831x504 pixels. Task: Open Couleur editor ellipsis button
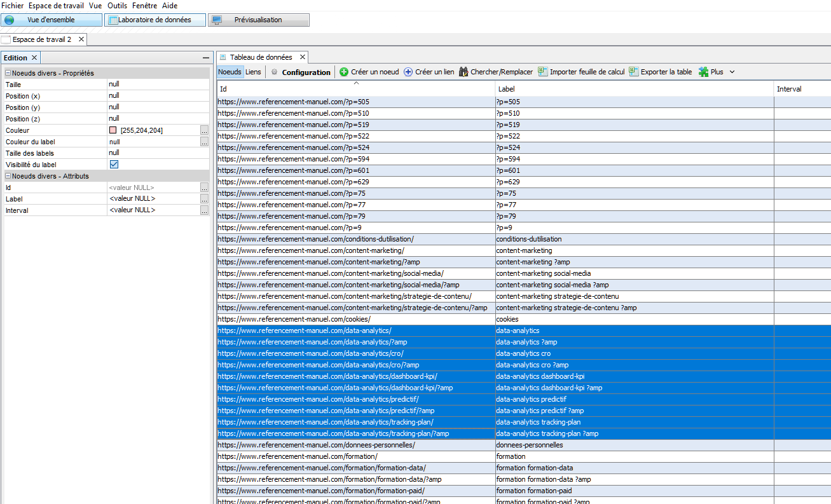click(204, 130)
